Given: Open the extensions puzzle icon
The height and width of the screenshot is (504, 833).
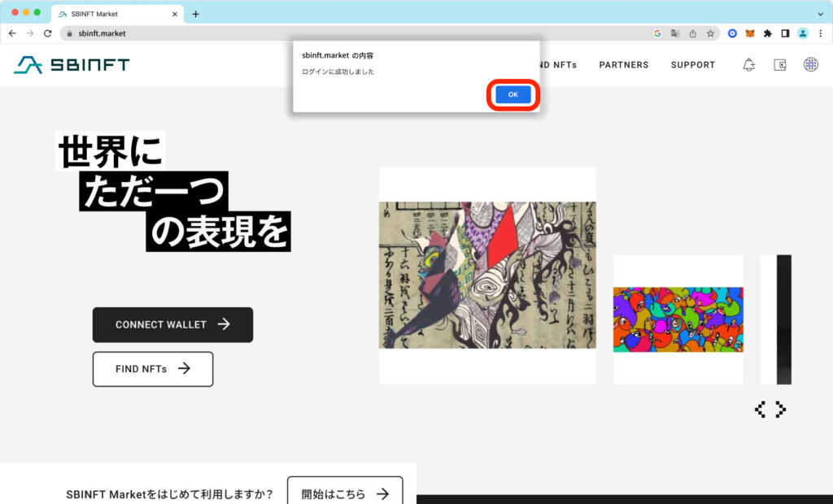Looking at the screenshot, I should point(768,33).
